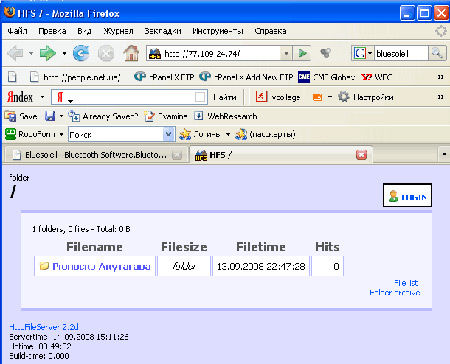Open the RoboForm search field dropdown

169,134
